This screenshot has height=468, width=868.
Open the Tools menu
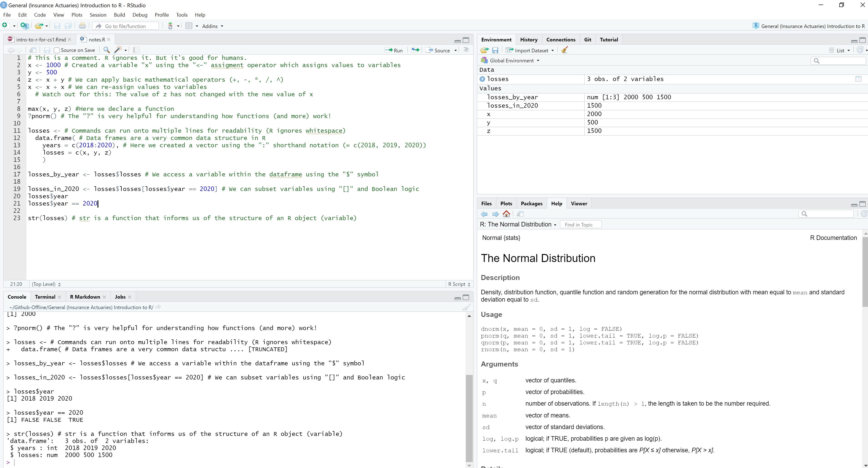(182, 15)
